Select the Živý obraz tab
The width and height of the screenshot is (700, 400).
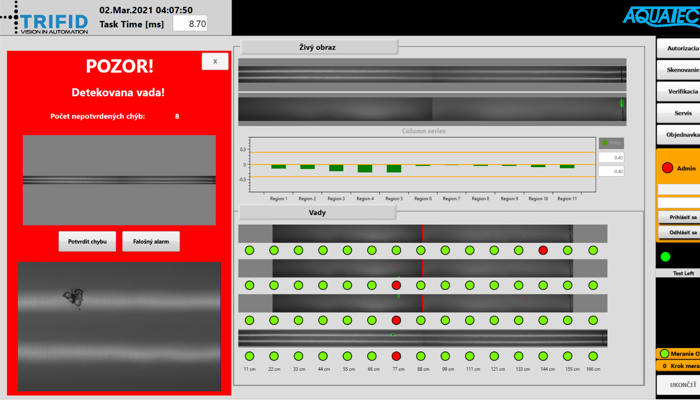click(320, 47)
